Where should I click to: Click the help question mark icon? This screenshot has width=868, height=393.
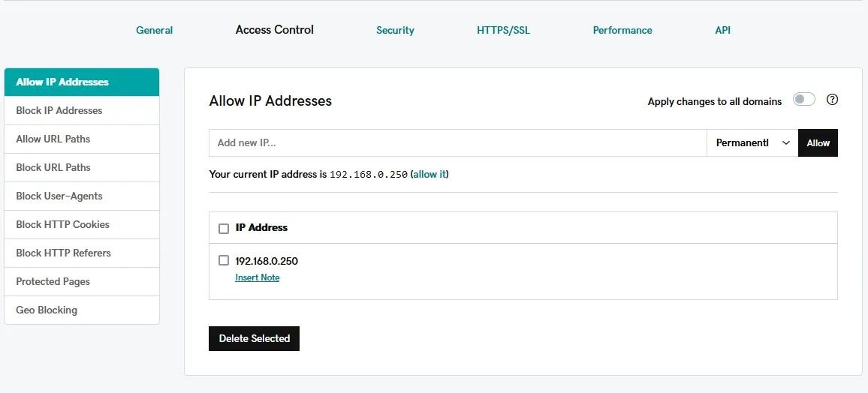pyautogui.click(x=832, y=100)
